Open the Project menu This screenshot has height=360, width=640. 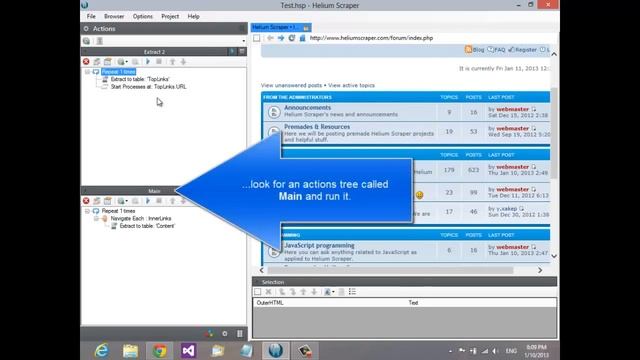(x=170, y=16)
